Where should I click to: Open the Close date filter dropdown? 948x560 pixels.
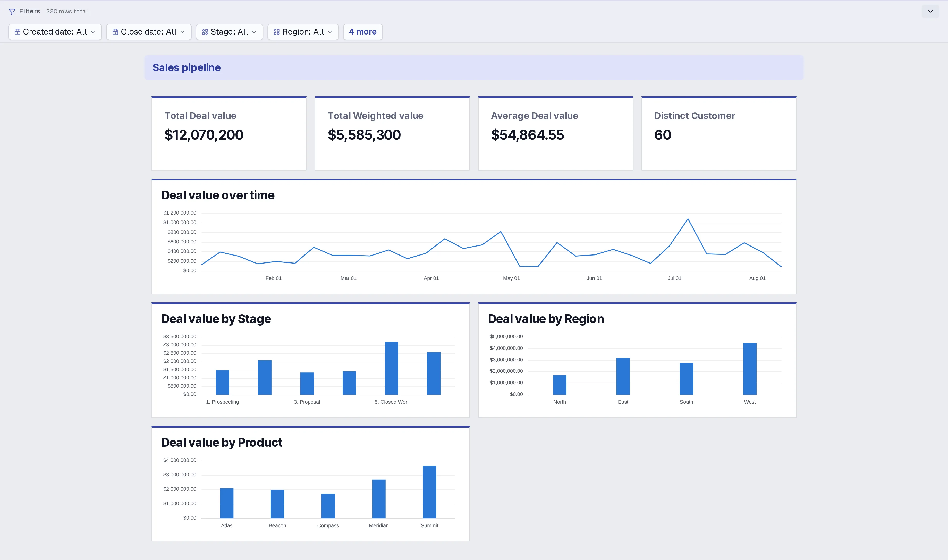click(149, 32)
